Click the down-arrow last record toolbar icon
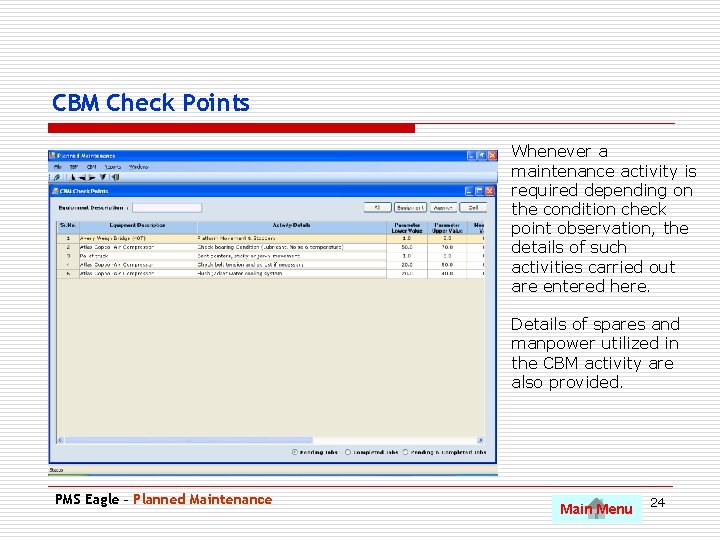Screen dimensions: 720x540 (x=103, y=177)
